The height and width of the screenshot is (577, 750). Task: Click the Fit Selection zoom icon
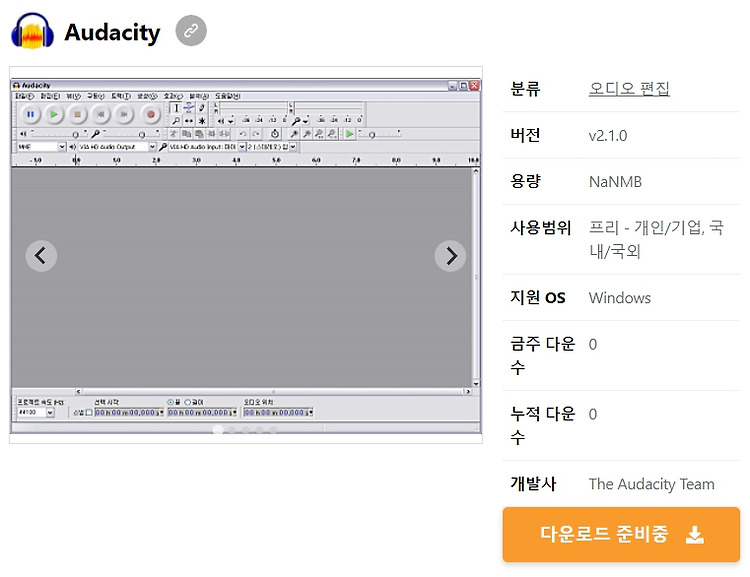coord(319,134)
